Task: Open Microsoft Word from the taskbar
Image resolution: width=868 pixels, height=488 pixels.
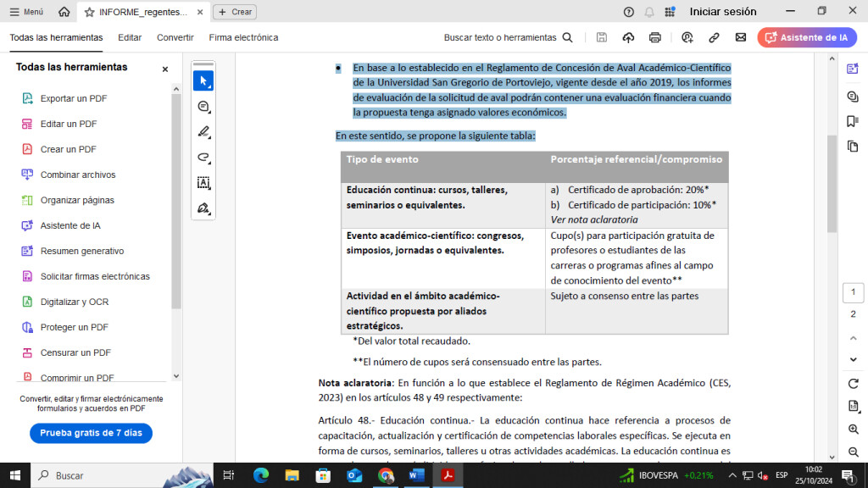Action: click(416, 475)
